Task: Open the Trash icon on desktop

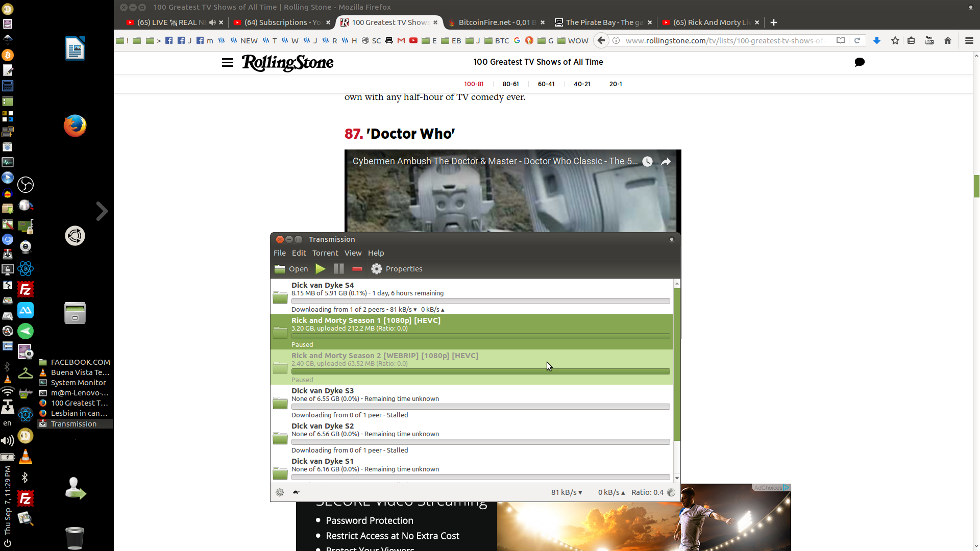Action: [x=75, y=537]
